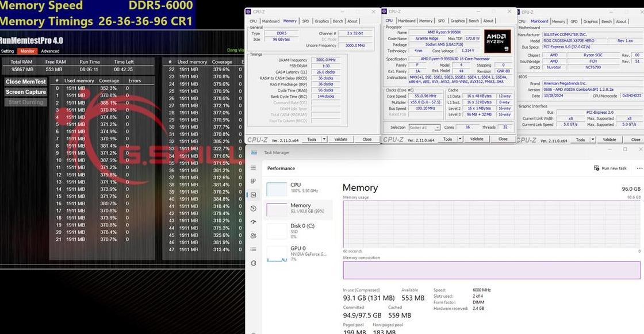Screen dimensions: 644x334
Task: Open Graphics tab in the processor CPU-Z window
Action: [x=458, y=21]
